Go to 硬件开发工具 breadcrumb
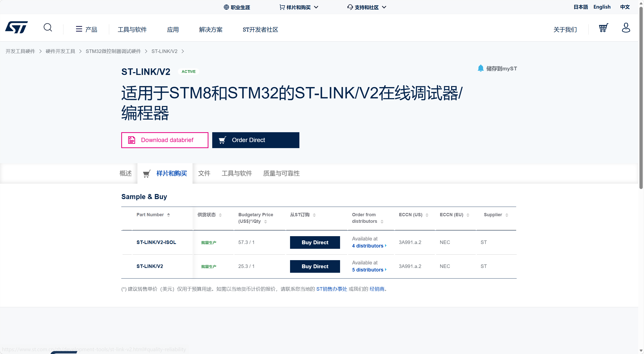Screen dimensions: 644x354 coord(60,51)
